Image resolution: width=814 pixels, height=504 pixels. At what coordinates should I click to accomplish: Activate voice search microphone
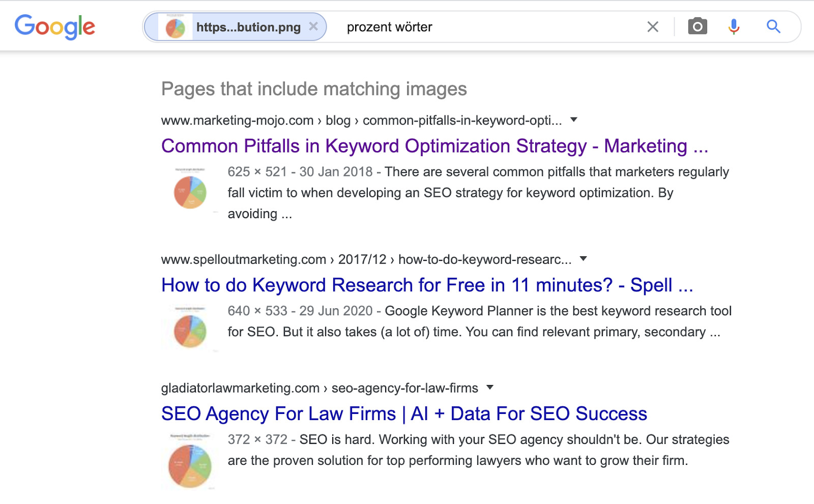coord(733,26)
